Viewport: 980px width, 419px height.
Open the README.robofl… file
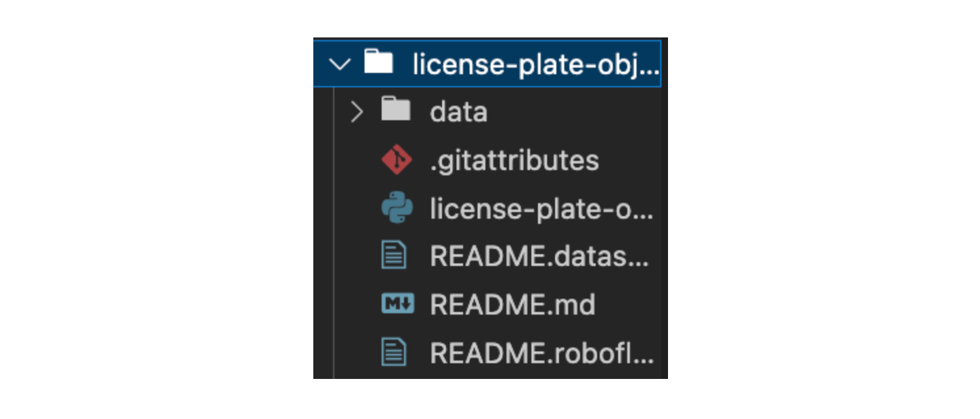point(542,353)
